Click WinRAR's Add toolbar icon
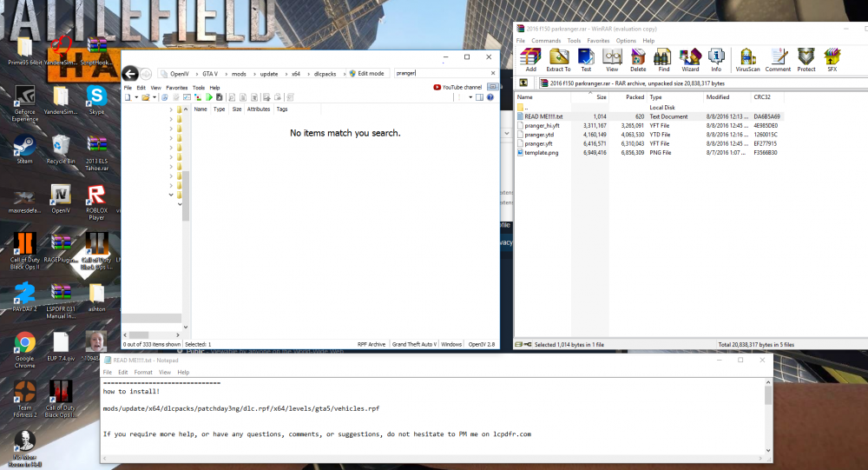 pos(530,60)
